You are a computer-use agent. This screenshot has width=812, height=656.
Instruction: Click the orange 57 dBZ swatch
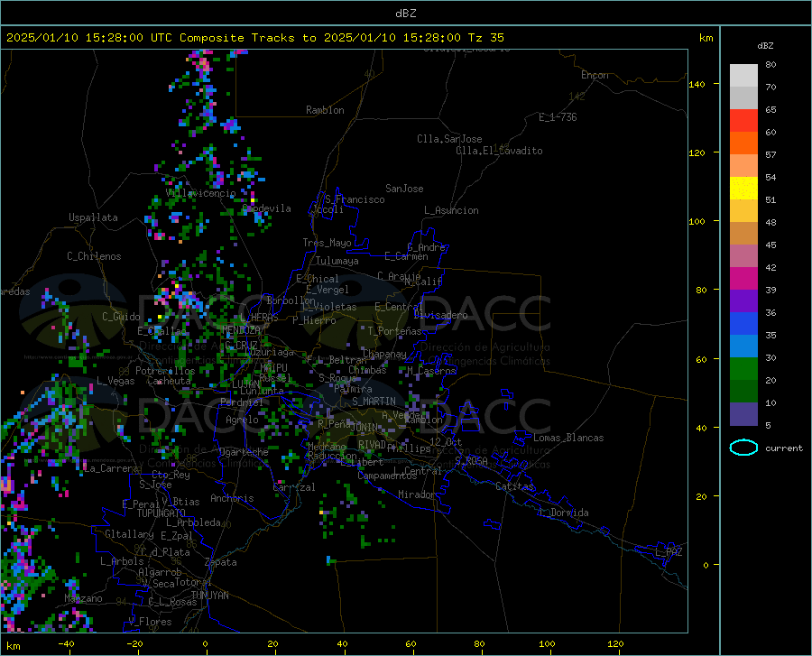pos(743,143)
